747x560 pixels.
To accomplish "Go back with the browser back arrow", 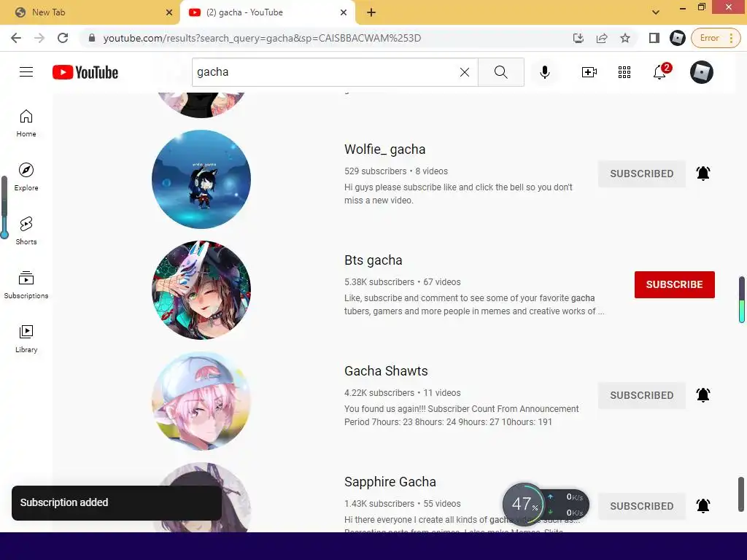I will click(16, 38).
